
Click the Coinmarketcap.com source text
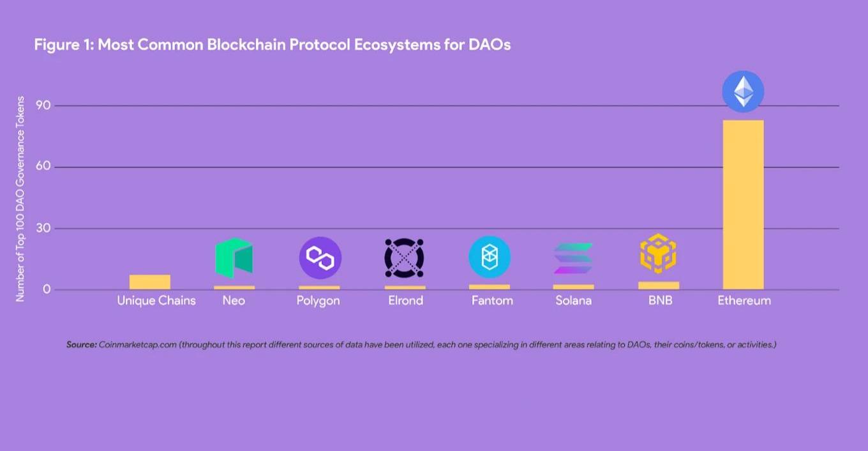point(137,344)
